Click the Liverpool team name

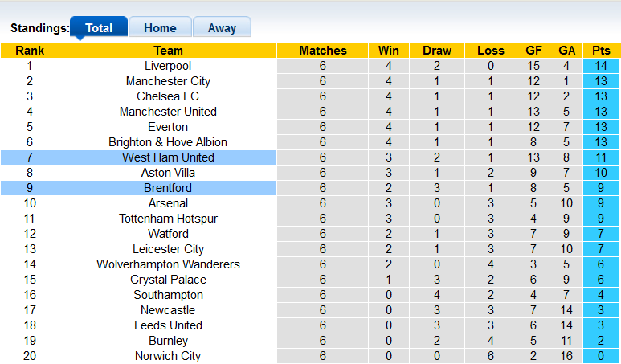click(x=168, y=66)
